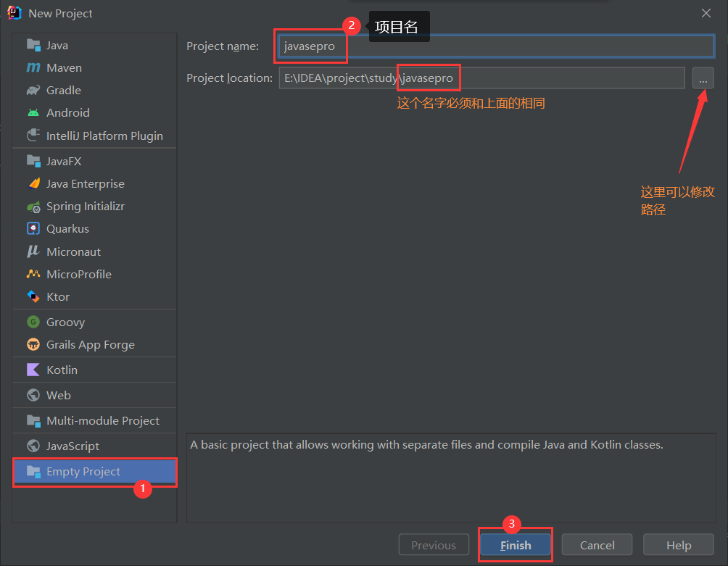Click the Maven icon in the list
The height and width of the screenshot is (566, 728).
tap(33, 67)
